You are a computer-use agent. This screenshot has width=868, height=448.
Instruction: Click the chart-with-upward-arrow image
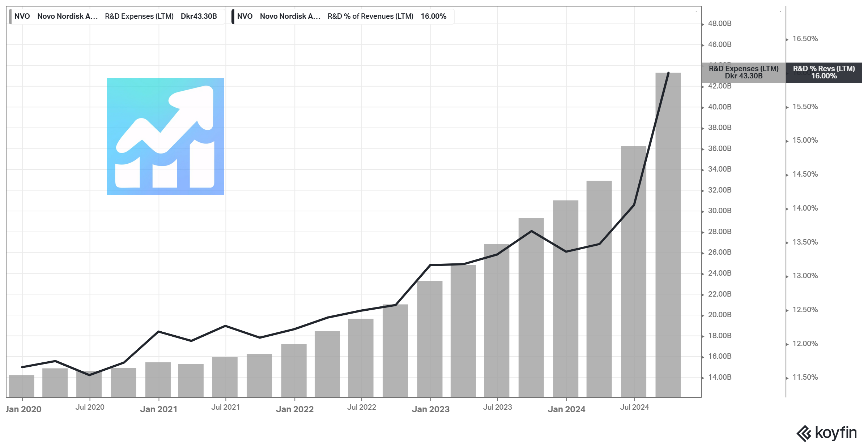166,137
